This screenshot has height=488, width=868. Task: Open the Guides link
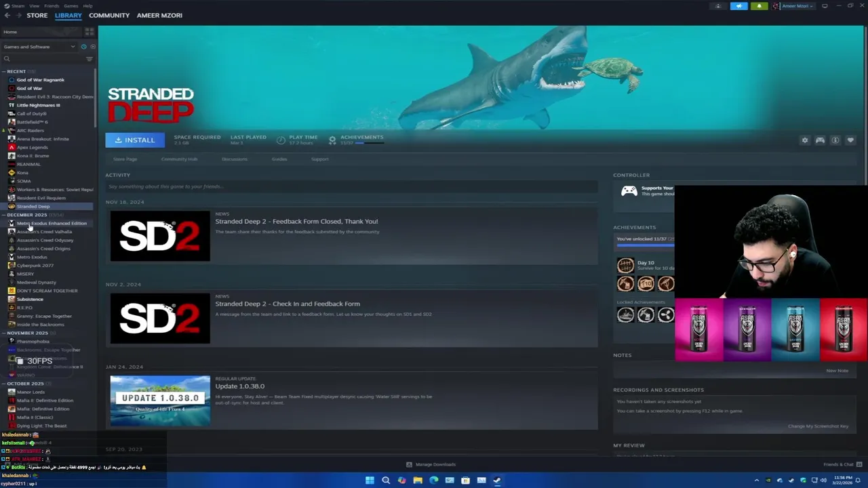pyautogui.click(x=279, y=159)
